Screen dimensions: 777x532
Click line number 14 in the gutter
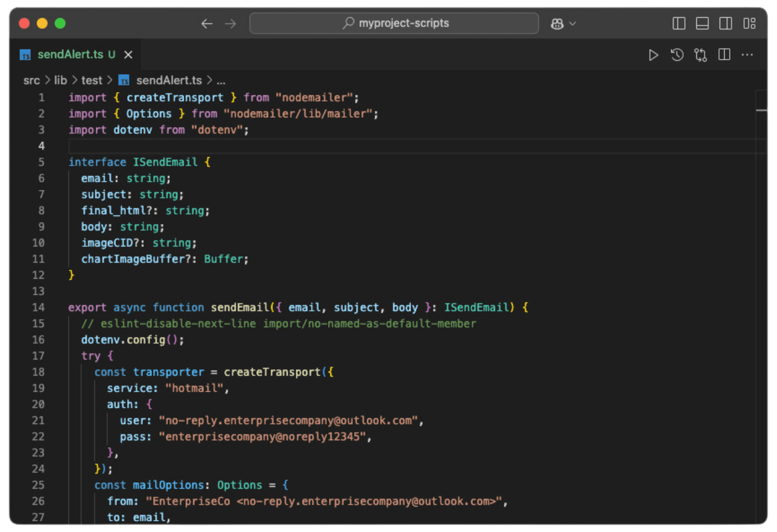coord(38,307)
